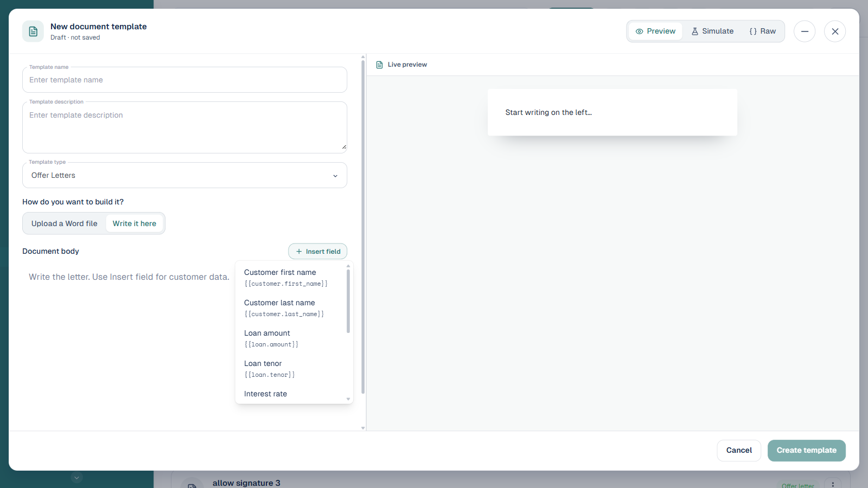Insert Interest rate field

pos(291,394)
